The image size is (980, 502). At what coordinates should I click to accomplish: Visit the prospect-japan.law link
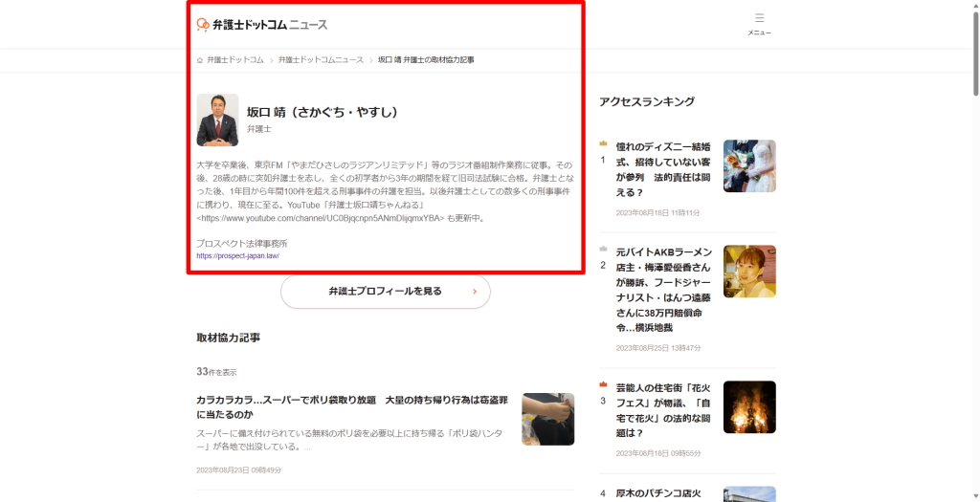pyautogui.click(x=237, y=256)
